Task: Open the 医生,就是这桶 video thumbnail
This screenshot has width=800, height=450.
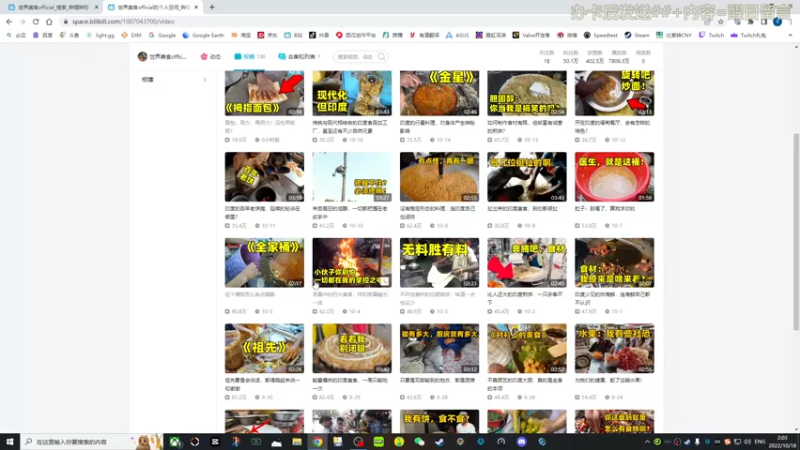Action: [x=614, y=177]
